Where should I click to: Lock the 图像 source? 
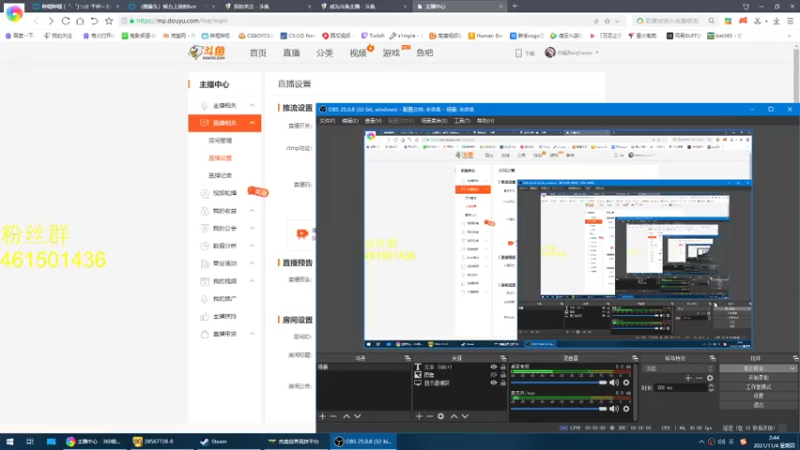pos(503,375)
